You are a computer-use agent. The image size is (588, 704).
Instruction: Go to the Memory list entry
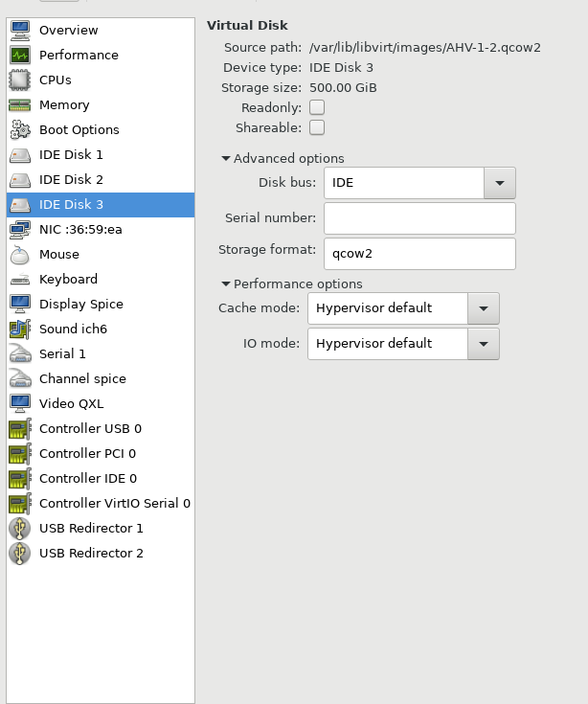[x=101, y=105]
